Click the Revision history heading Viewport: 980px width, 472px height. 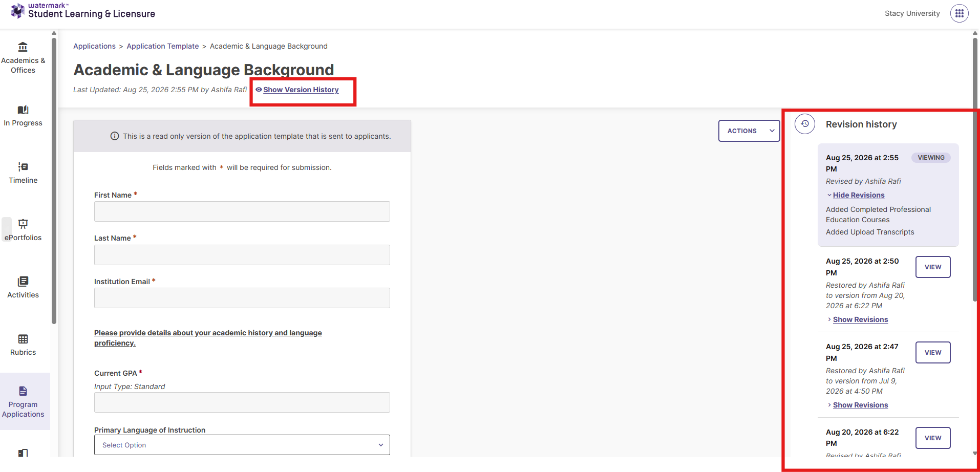pyautogui.click(x=861, y=124)
